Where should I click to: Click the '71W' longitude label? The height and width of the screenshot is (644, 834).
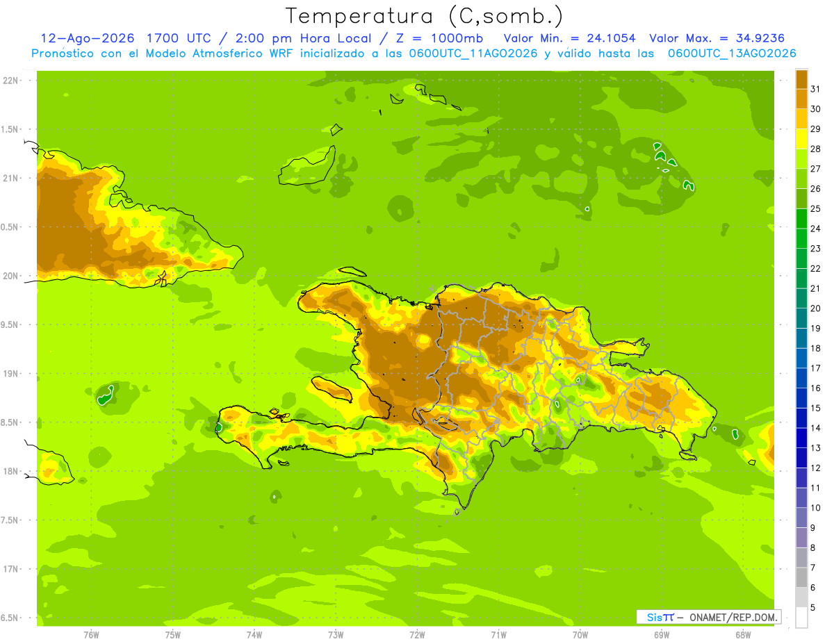[498, 635]
